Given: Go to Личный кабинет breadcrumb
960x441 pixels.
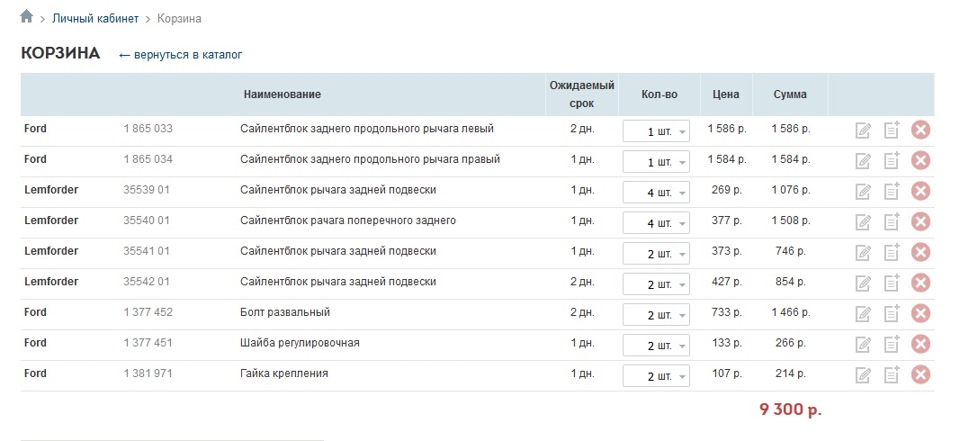Looking at the screenshot, I should [x=95, y=19].
